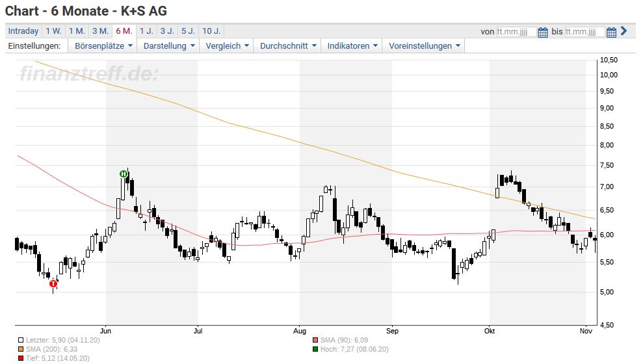Open the Indikatoren dropdown

352,46
